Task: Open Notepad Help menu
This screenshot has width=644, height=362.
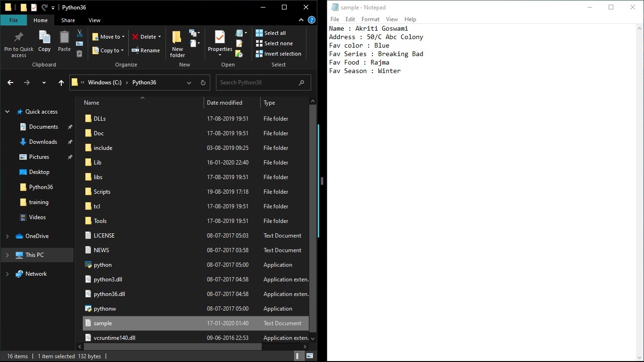Action: 410,19
